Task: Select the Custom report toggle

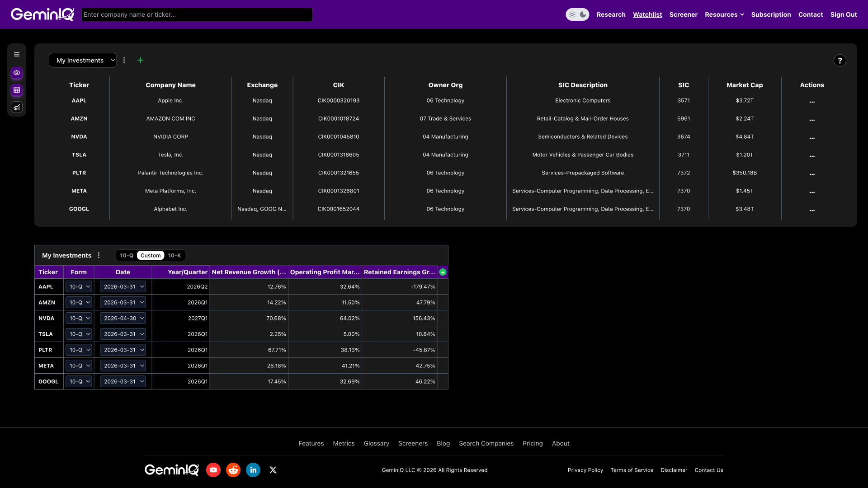Action: 151,255
